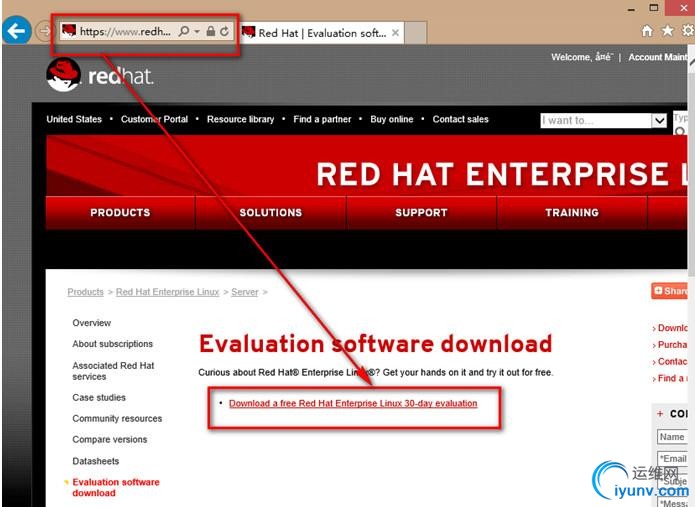Select About subscriptions in sidebar

tap(113, 344)
